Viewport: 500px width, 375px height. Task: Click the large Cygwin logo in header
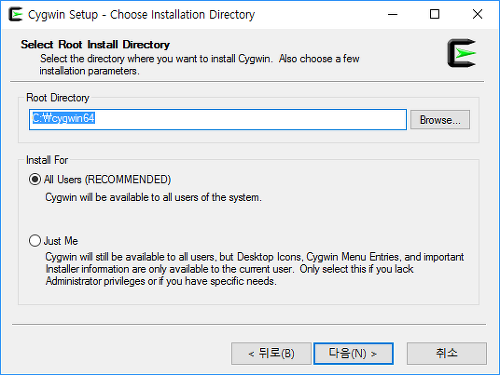coord(462,53)
